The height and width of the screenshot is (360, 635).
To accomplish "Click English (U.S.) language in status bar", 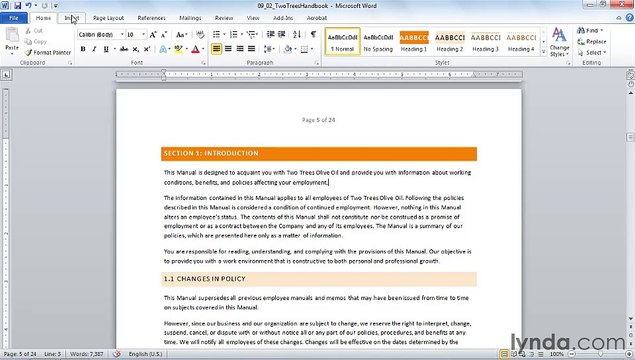I will coord(145,354).
